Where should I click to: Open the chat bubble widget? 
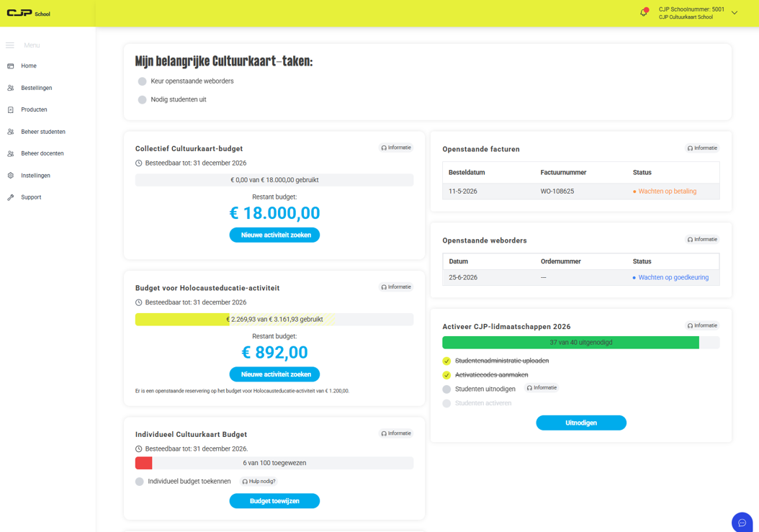coord(742,523)
